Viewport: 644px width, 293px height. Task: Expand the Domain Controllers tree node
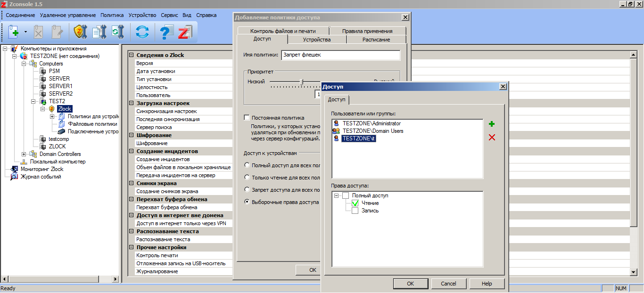24,154
